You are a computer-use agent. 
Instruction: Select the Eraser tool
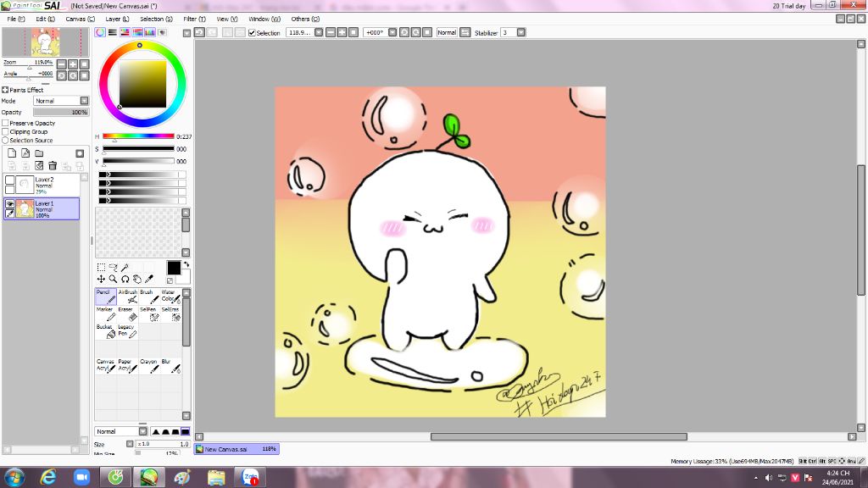(x=127, y=314)
